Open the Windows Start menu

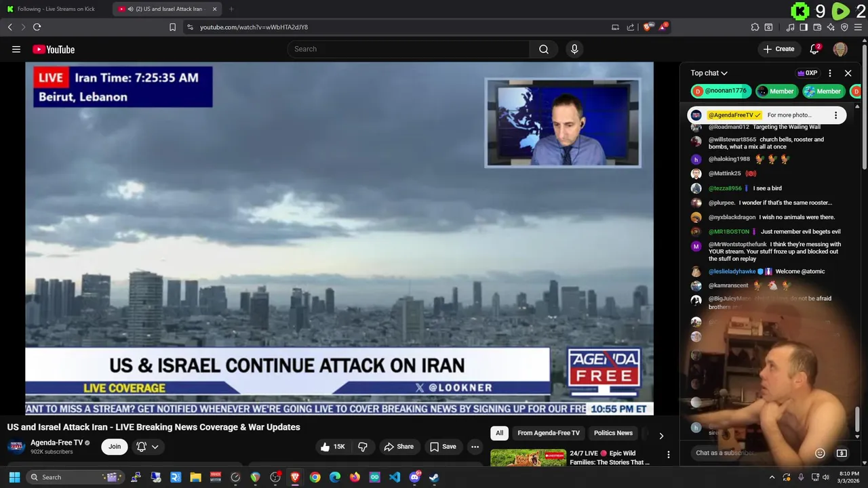click(14, 477)
